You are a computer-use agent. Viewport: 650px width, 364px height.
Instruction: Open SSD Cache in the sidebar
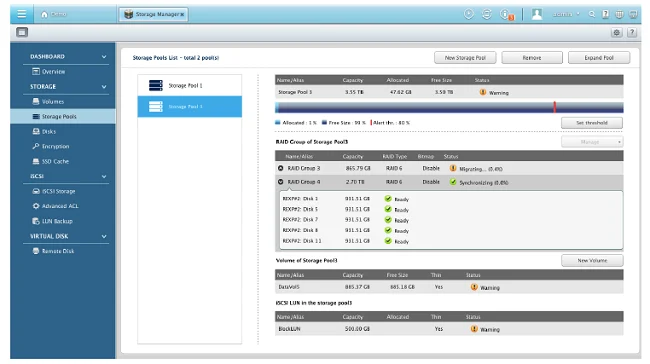(55, 161)
